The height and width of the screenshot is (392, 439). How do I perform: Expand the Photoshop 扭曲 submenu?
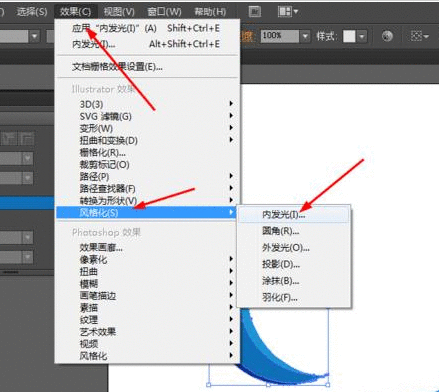click(x=147, y=271)
